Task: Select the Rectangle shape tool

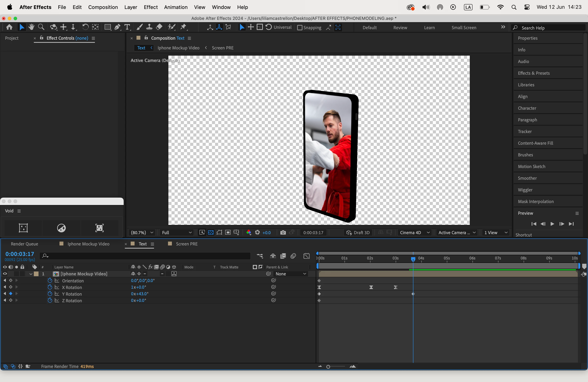Action: click(x=108, y=27)
